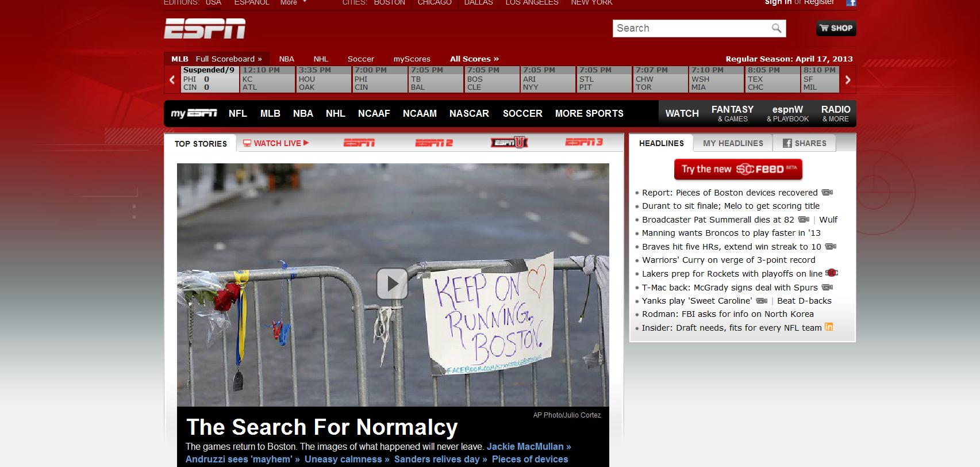The height and width of the screenshot is (467, 980).
Task: Open the Jackie MacMullan story link
Action: point(529,446)
